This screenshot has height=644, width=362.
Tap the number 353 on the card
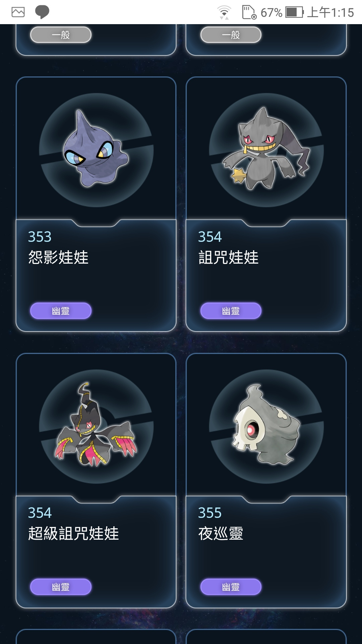[40, 237]
